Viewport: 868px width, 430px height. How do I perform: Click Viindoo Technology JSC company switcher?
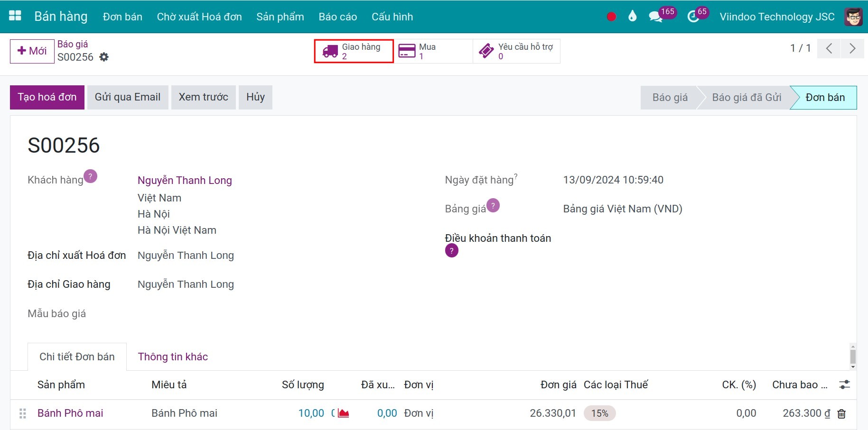(777, 17)
